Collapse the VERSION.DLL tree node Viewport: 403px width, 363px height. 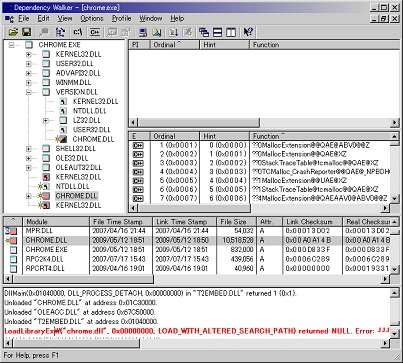coord(29,92)
